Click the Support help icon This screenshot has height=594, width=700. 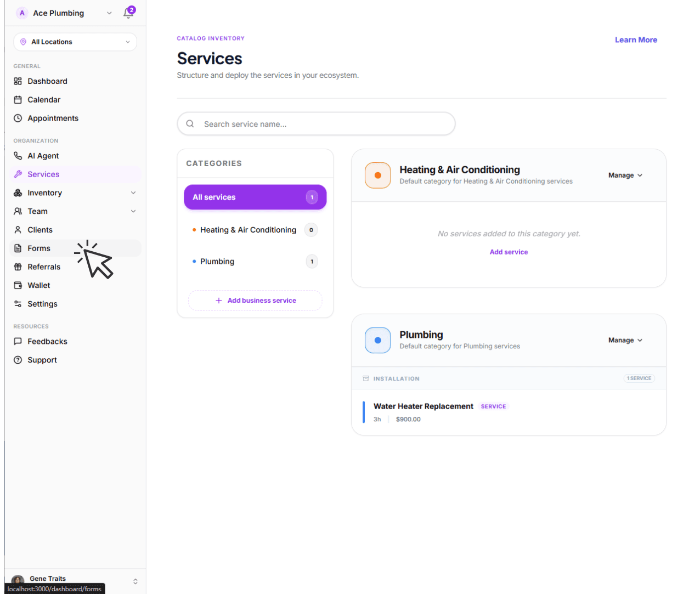click(18, 360)
